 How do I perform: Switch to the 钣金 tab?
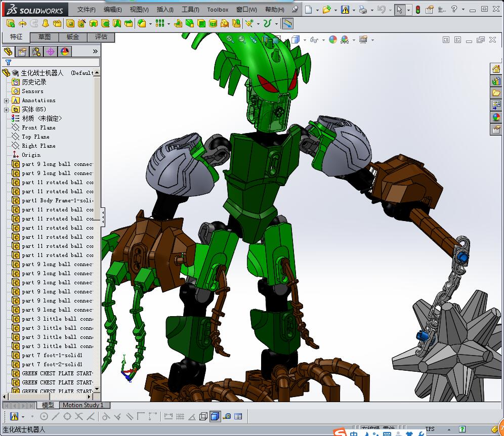pyautogui.click(x=73, y=37)
